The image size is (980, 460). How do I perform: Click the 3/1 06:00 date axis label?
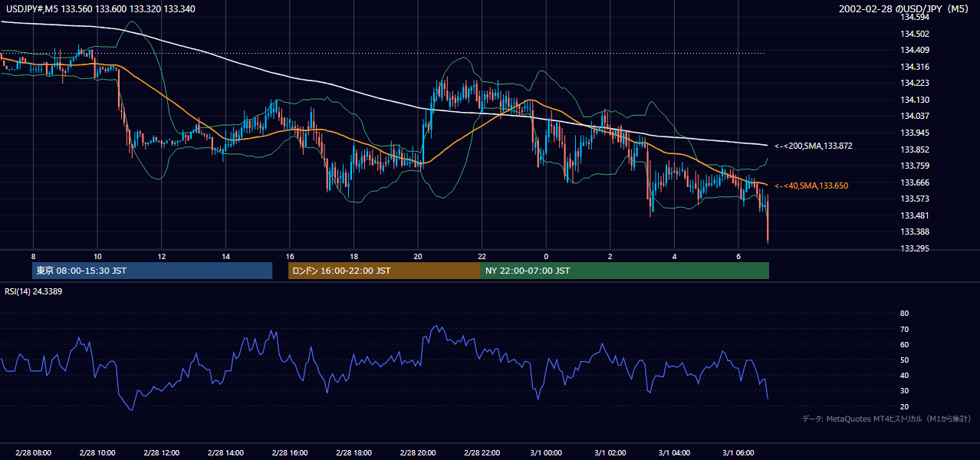point(738,453)
